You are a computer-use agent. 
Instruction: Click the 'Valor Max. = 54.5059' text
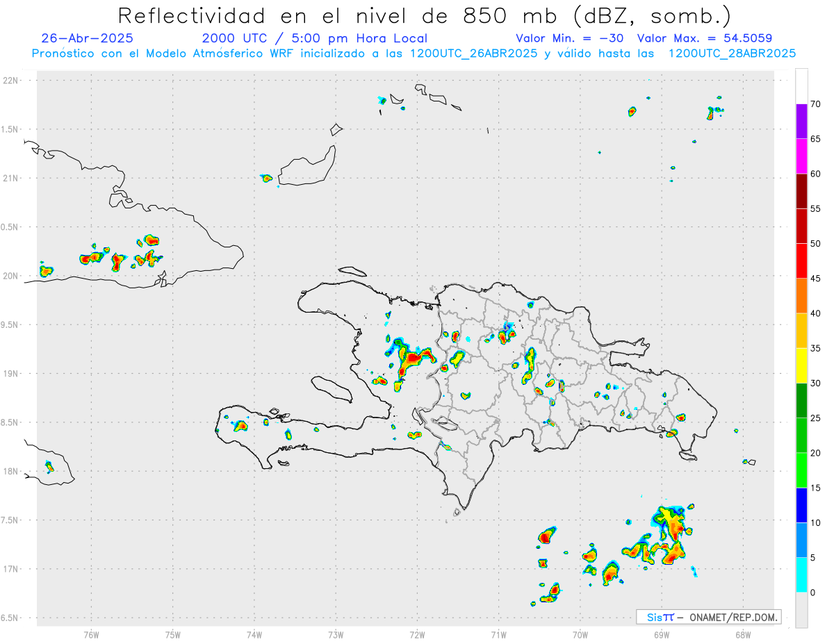point(704,38)
